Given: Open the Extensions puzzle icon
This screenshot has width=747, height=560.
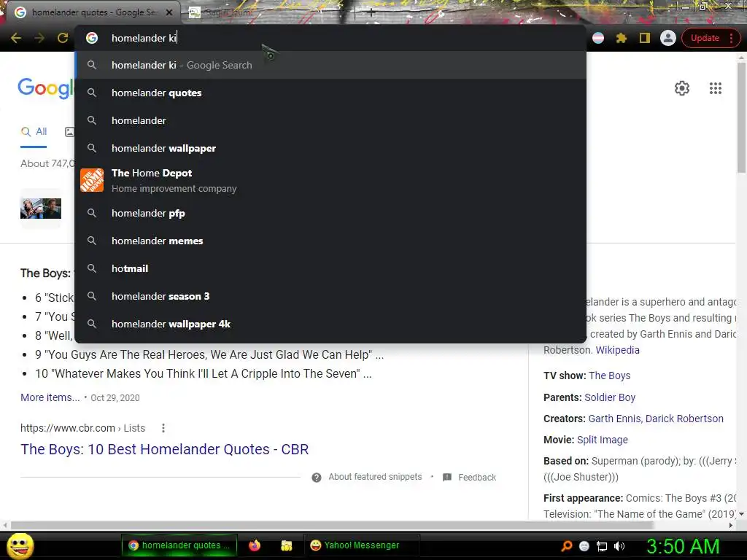Looking at the screenshot, I should pos(622,38).
